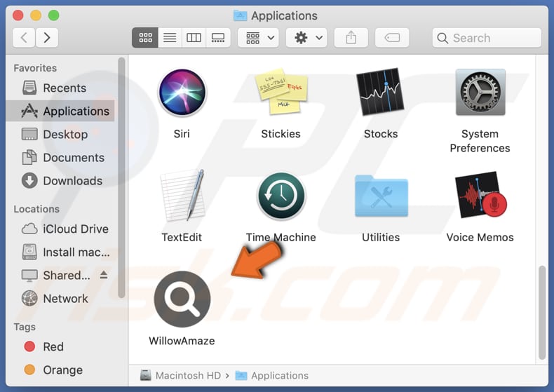Filter by the Orange tag

click(60, 370)
